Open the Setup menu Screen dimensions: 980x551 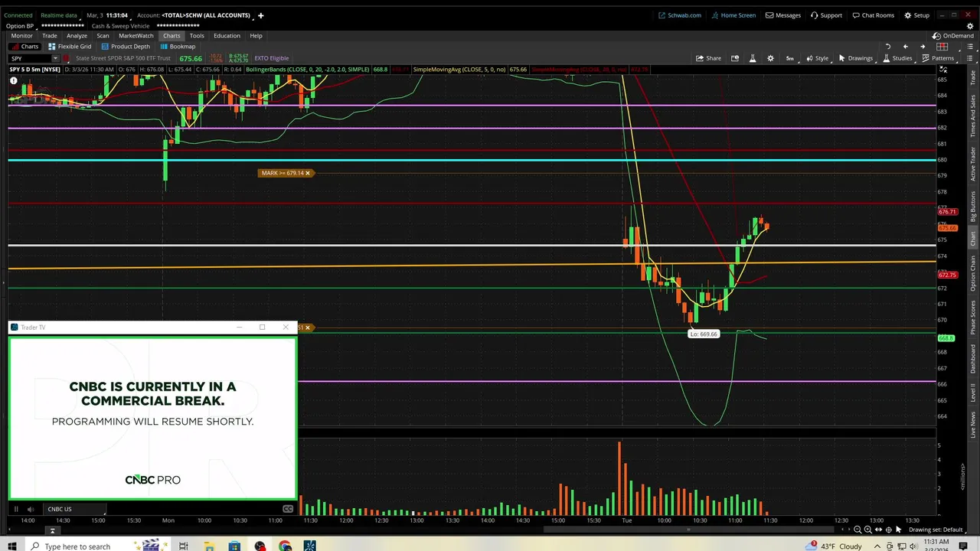(916, 15)
